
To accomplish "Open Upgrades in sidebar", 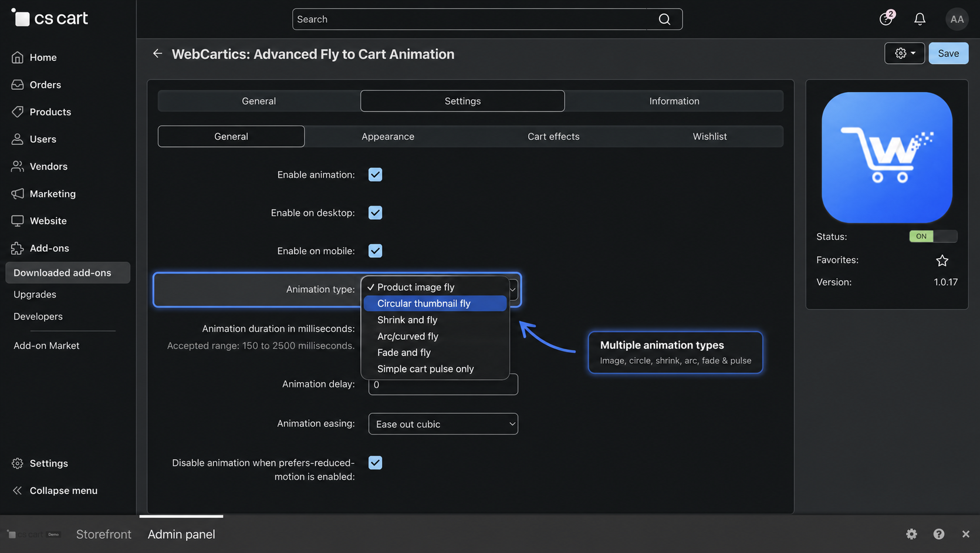I will tap(35, 295).
